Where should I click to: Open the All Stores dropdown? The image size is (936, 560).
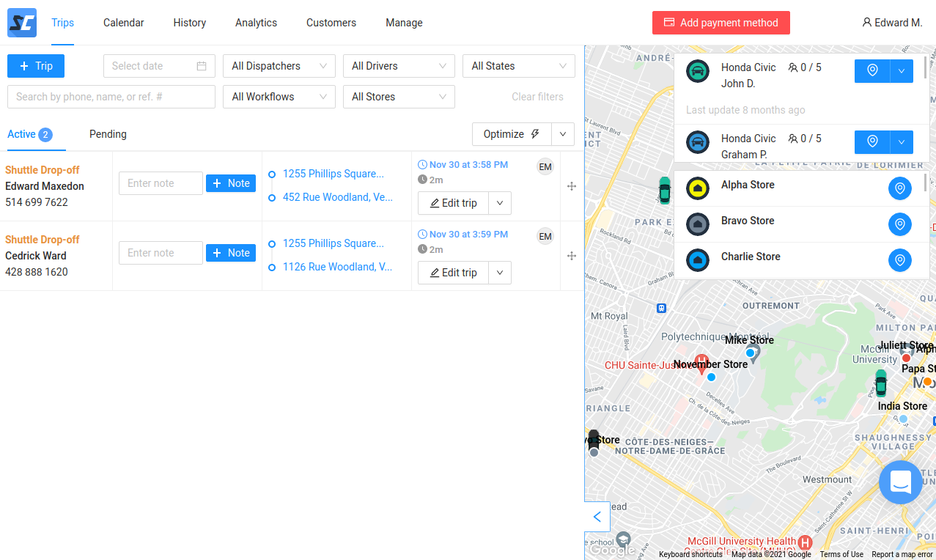point(399,97)
